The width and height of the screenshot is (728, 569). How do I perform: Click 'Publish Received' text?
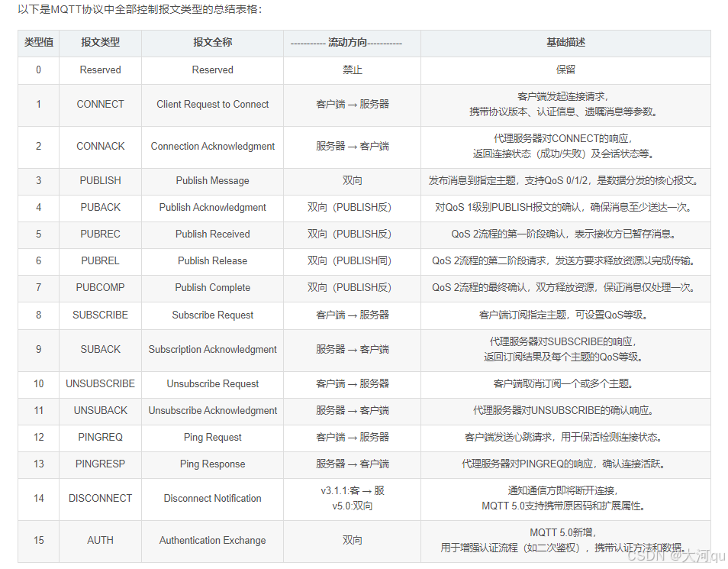(x=213, y=234)
